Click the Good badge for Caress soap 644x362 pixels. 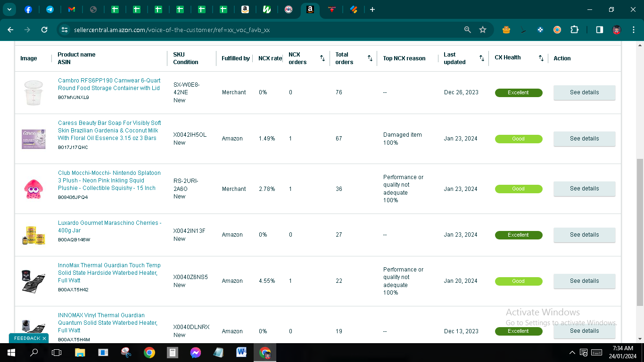(519, 139)
